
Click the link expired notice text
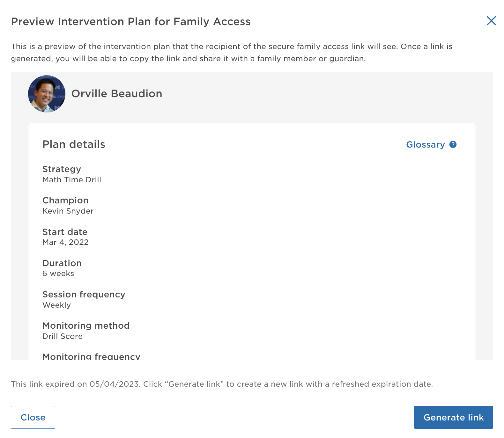click(x=222, y=384)
